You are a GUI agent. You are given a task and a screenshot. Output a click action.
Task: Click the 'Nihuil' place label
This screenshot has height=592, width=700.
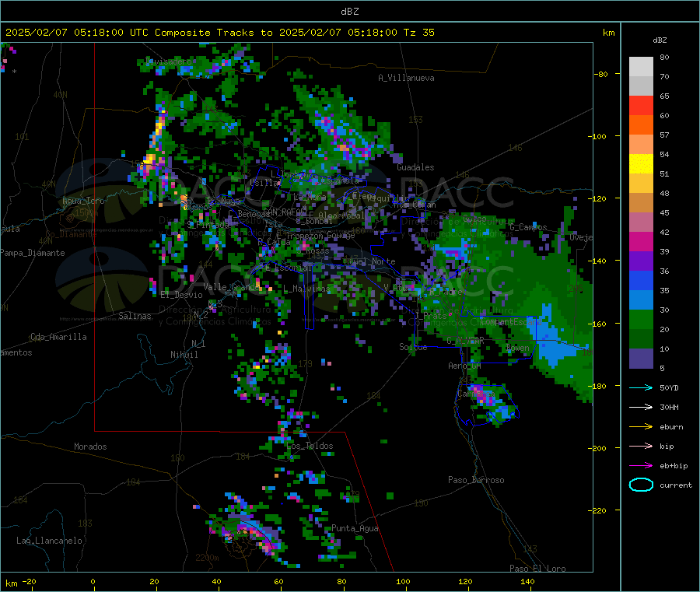(x=184, y=355)
